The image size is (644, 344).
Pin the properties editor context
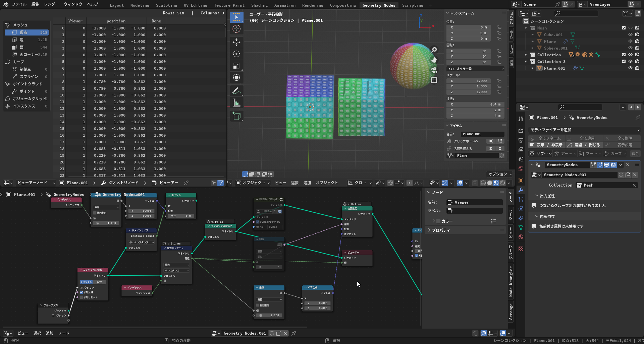[638, 118]
